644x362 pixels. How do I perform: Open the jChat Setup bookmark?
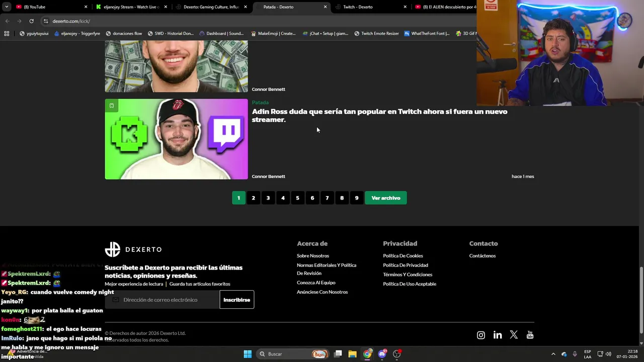click(326, 34)
